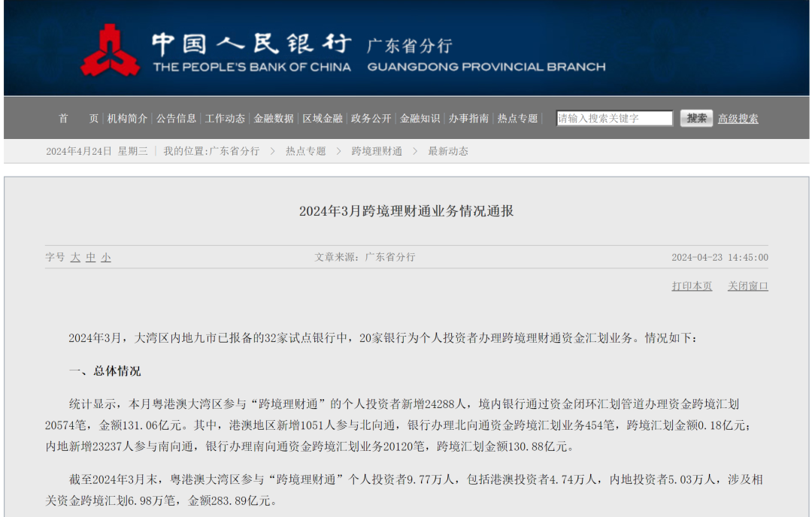Click 关闭窗口 to close the window
The image size is (812, 517).
point(747,286)
